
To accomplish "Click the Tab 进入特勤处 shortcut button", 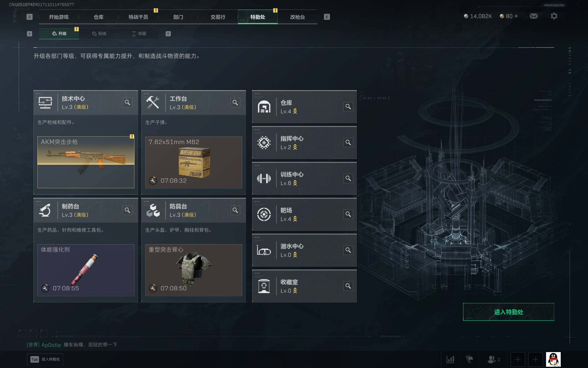I will tap(45, 359).
